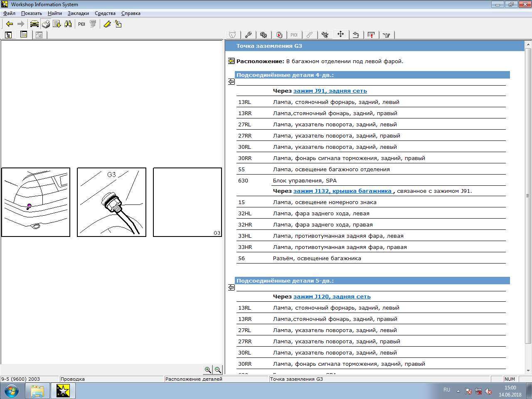The image size is (532, 399).
Task: Open the Файл menu
Action: [x=9, y=13]
